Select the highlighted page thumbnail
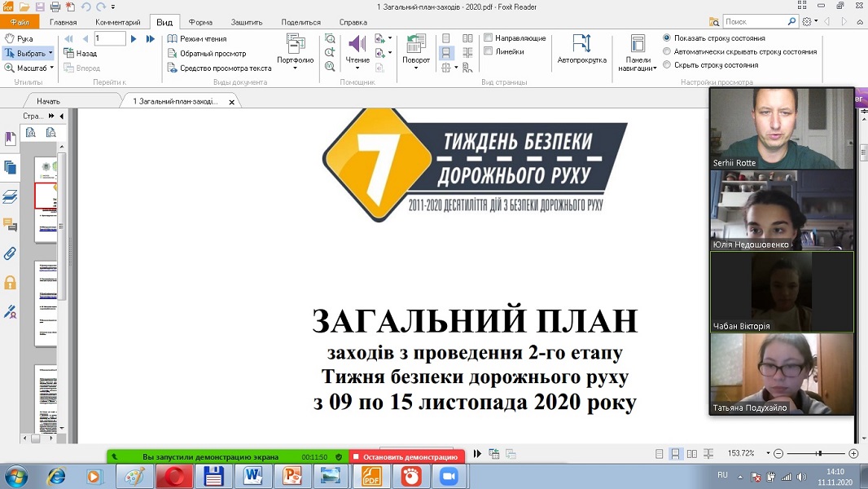Screen dimensions: 868x489 tap(46, 196)
